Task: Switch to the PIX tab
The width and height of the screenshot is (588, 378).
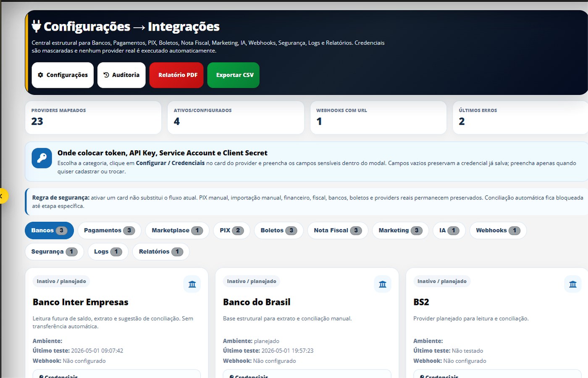Action: 231,231
